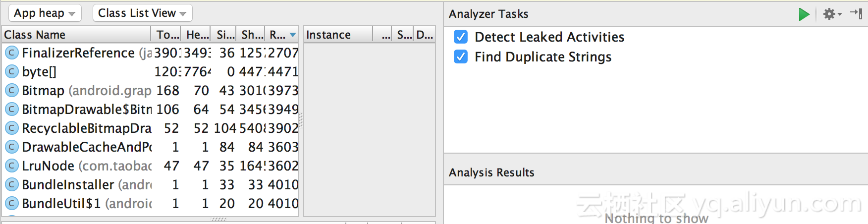Screen dimensions: 868x224
Task: Open the Analyzer Tasks gear settings
Action: [x=831, y=14]
